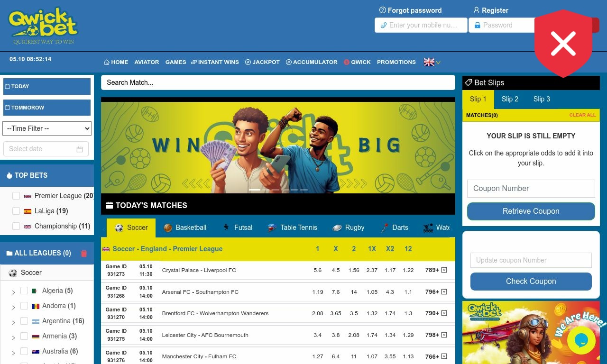Open the PROMOTIONS menu item
Viewport: 607px width, 364px height.
396,62
